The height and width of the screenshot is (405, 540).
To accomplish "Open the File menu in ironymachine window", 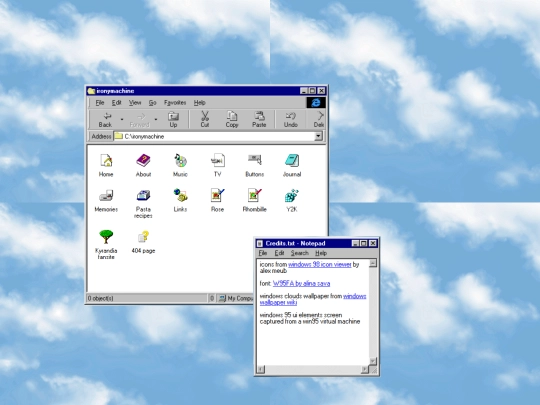I will pyautogui.click(x=100, y=103).
